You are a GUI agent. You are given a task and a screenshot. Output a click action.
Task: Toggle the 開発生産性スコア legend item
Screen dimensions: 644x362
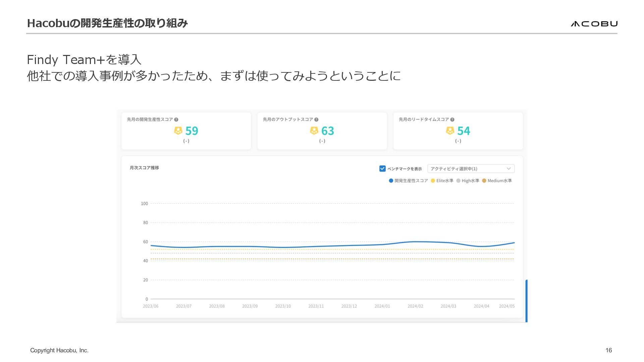point(408,181)
